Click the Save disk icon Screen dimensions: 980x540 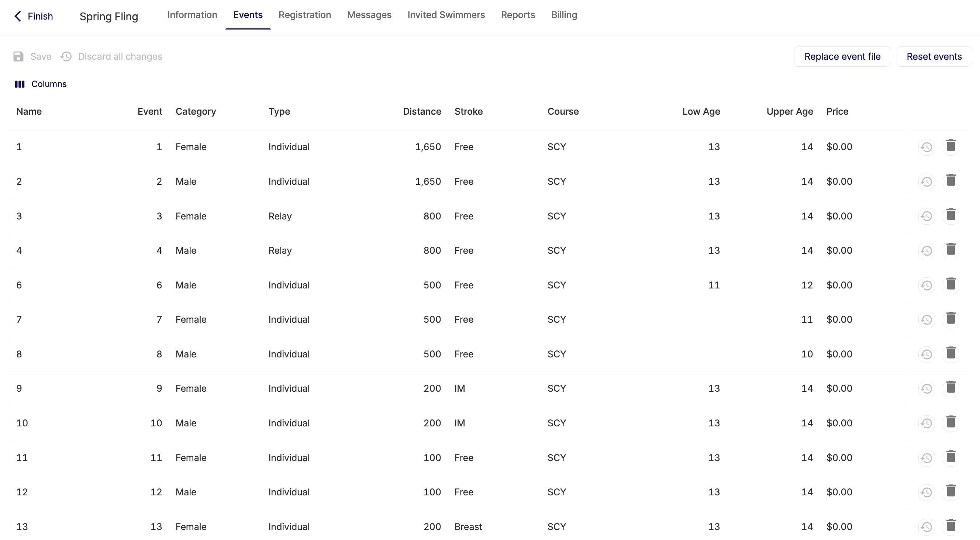(18, 57)
